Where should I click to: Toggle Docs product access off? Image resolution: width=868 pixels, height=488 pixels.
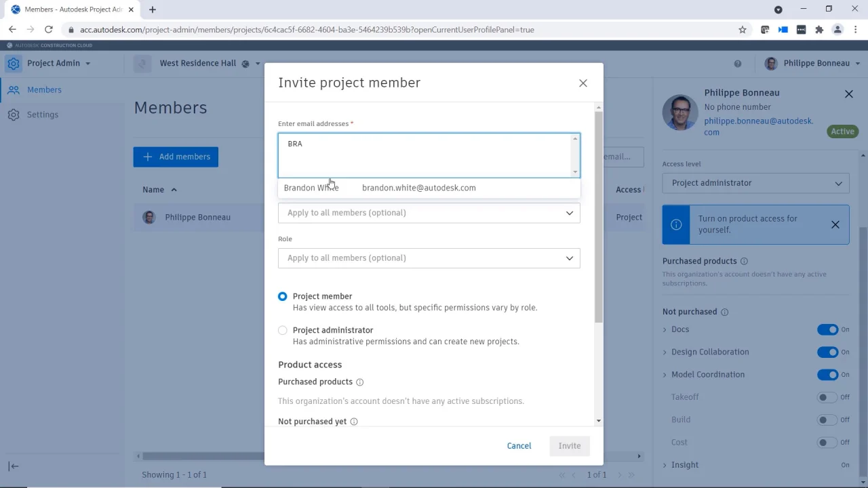(x=827, y=329)
